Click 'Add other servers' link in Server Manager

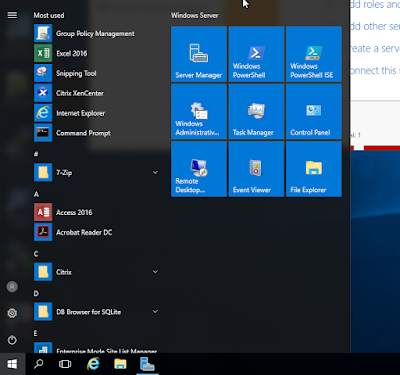pyautogui.click(x=375, y=26)
